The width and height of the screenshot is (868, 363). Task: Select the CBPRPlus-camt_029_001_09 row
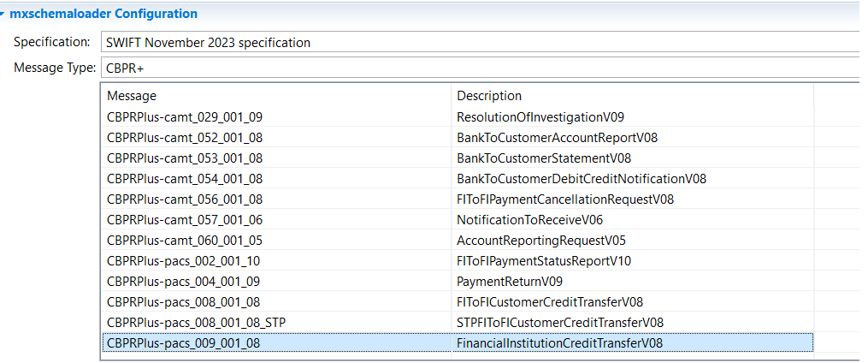(183, 116)
